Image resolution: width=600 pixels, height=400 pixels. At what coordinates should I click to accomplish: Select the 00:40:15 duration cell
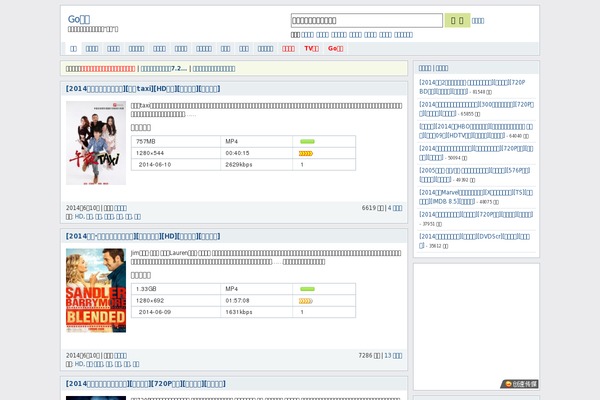[256, 153]
